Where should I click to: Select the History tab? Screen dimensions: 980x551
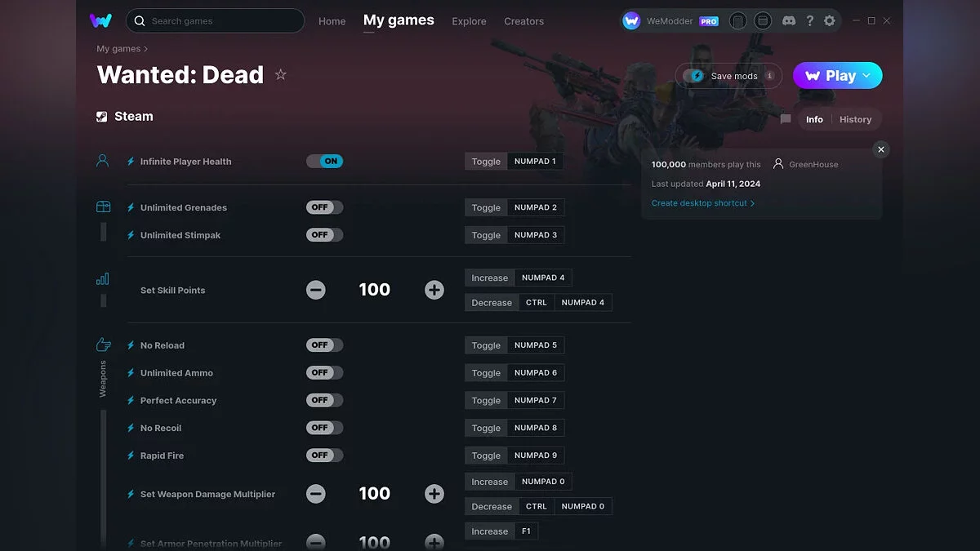point(855,119)
